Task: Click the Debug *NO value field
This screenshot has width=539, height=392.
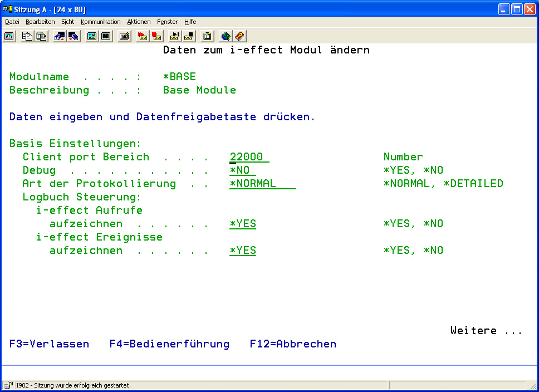Action: (242, 170)
